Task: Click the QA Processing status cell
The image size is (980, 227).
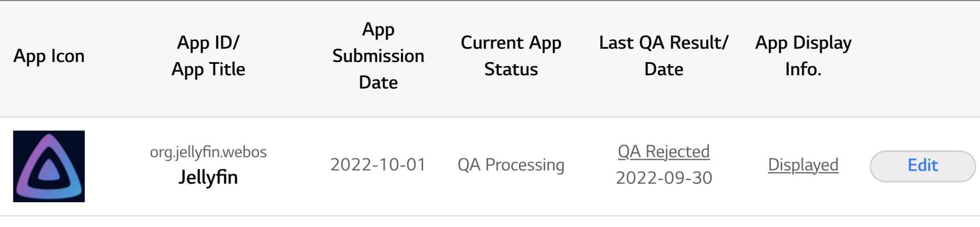Action: (511, 165)
